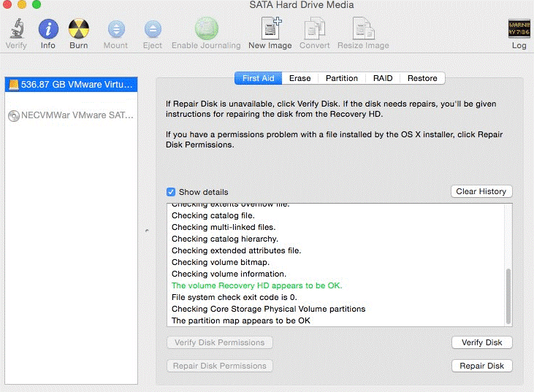
Task: Click the green 'Recovery HD appears to be OK' line
Action: coord(257,285)
